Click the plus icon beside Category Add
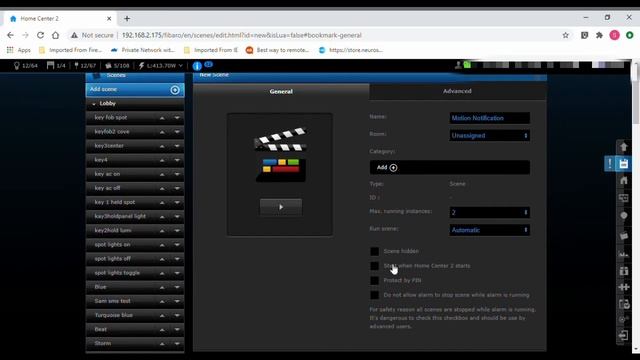This screenshot has height=360, width=640. click(393, 167)
